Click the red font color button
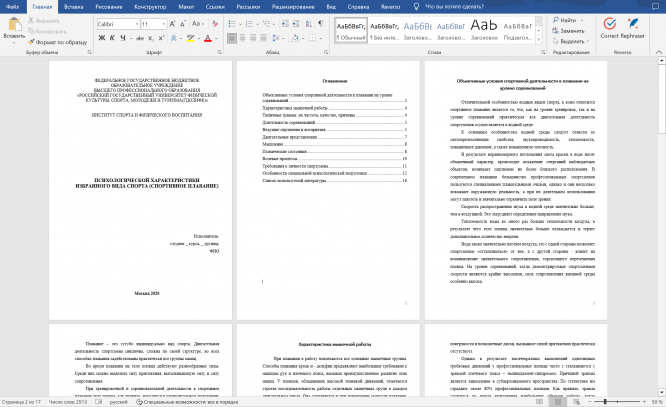The width and height of the screenshot is (666, 407). tap(208, 38)
